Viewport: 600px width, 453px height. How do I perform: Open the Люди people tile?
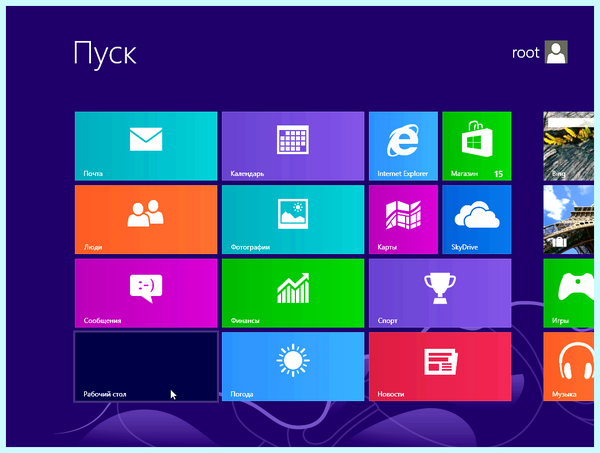146,219
